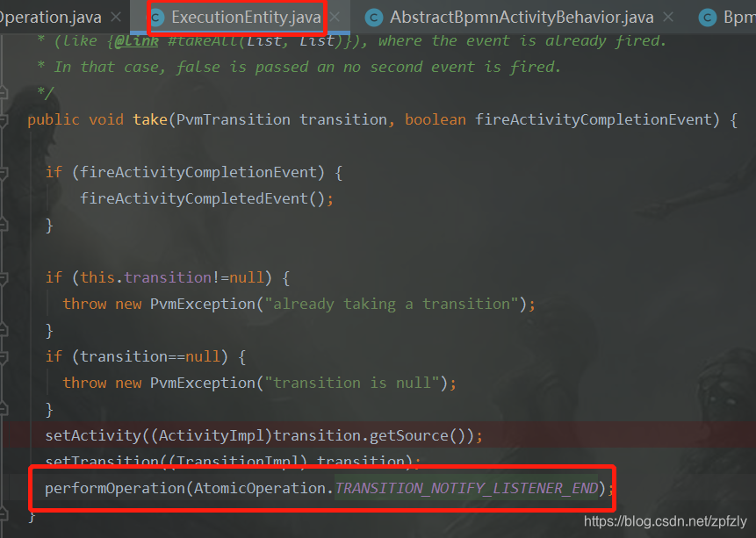Image resolution: width=756 pixels, height=538 pixels.
Task: Close the ExecutionEntity.java tab
Action: pos(335,18)
